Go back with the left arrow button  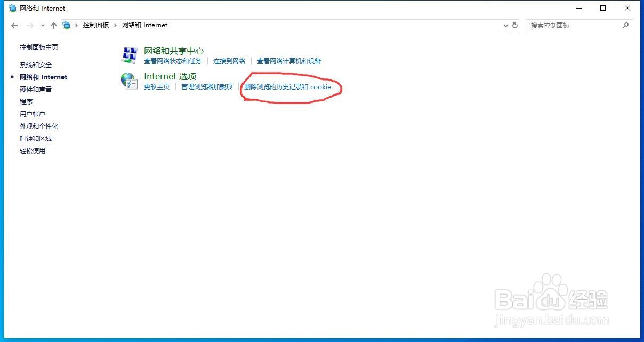(14, 25)
